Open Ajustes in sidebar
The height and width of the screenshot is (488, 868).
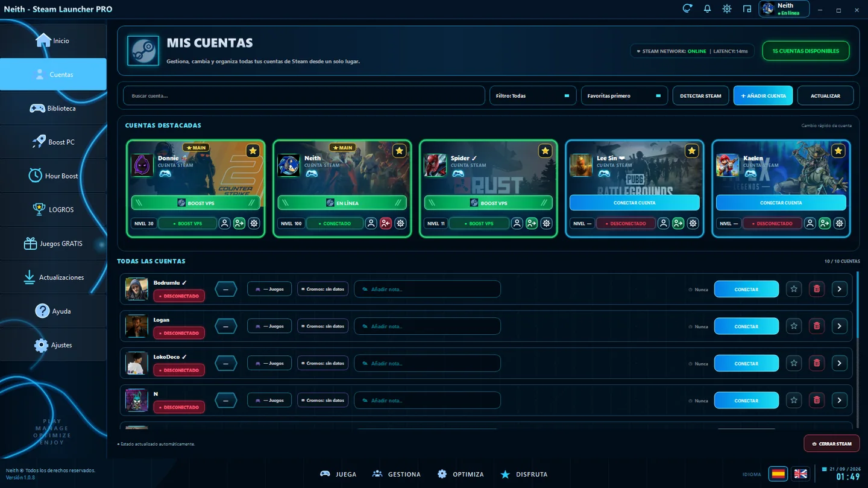[53, 344]
